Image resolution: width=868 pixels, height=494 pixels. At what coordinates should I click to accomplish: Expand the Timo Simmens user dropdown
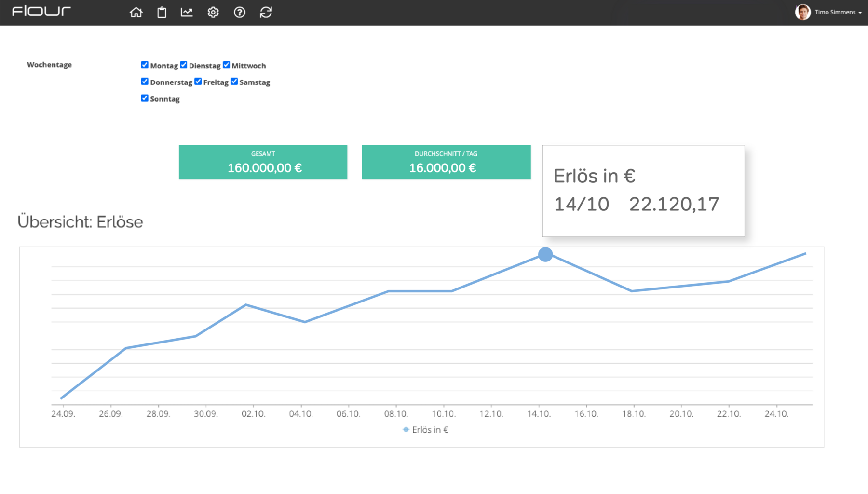point(838,12)
